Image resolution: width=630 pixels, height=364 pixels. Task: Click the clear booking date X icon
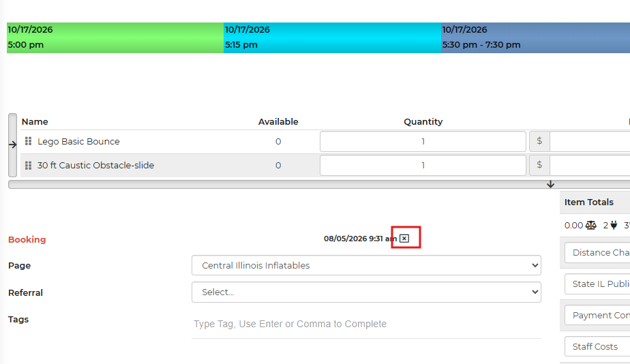pos(404,239)
